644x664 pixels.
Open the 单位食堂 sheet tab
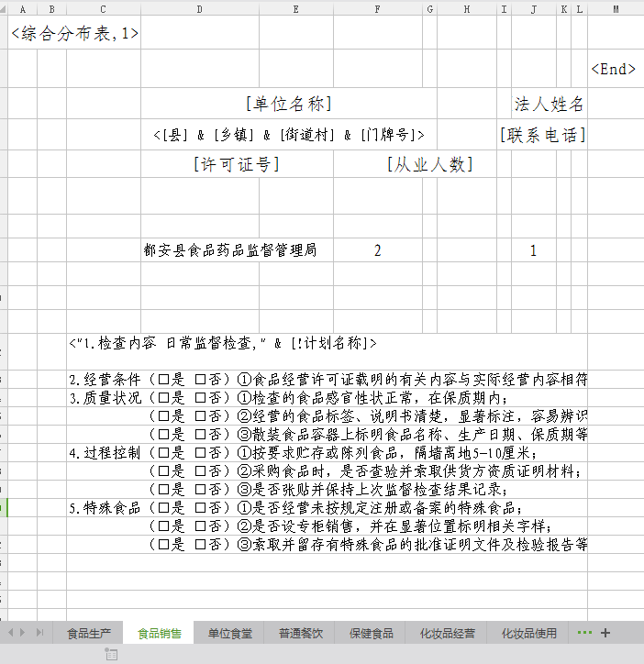tap(229, 633)
